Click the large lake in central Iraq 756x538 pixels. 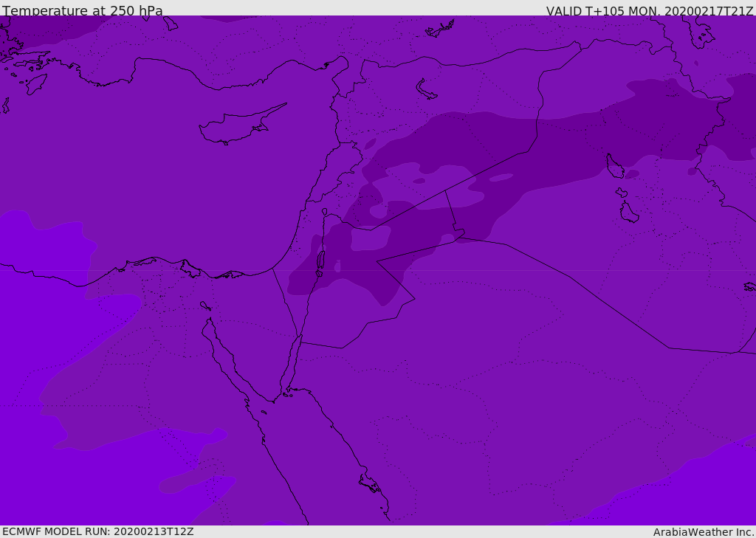coord(615,166)
